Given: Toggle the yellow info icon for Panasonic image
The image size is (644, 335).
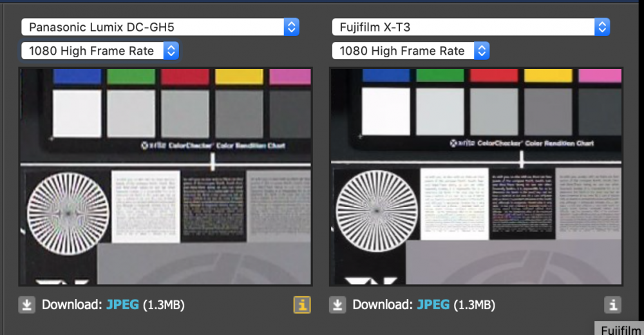Looking at the screenshot, I should (x=301, y=305).
